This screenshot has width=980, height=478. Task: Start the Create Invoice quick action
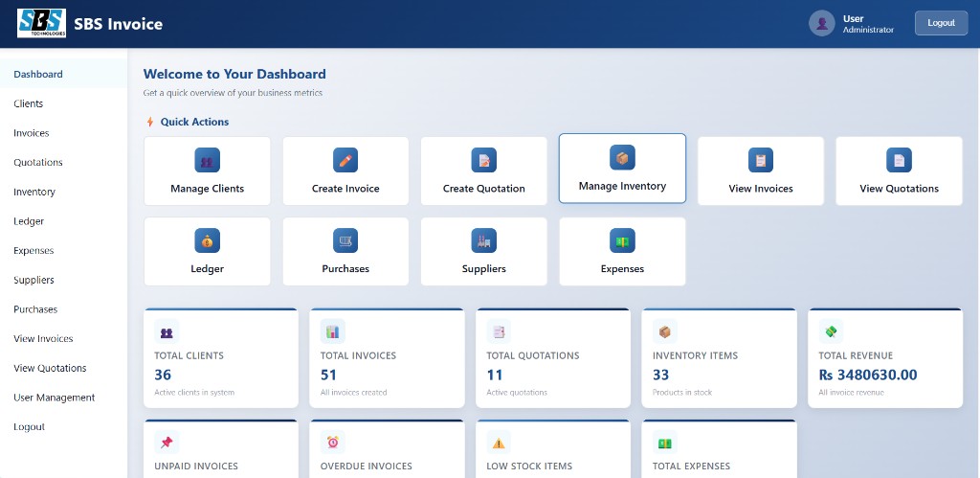345,171
